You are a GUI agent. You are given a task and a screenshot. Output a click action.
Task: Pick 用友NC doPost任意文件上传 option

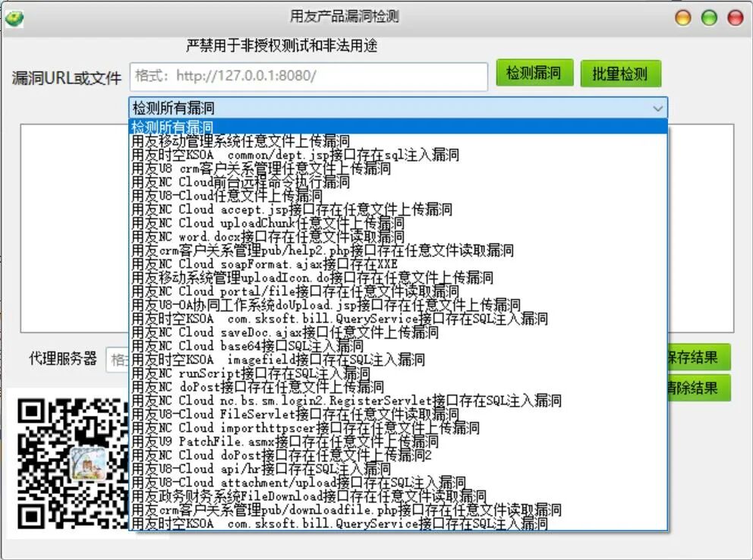[x=398, y=387]
